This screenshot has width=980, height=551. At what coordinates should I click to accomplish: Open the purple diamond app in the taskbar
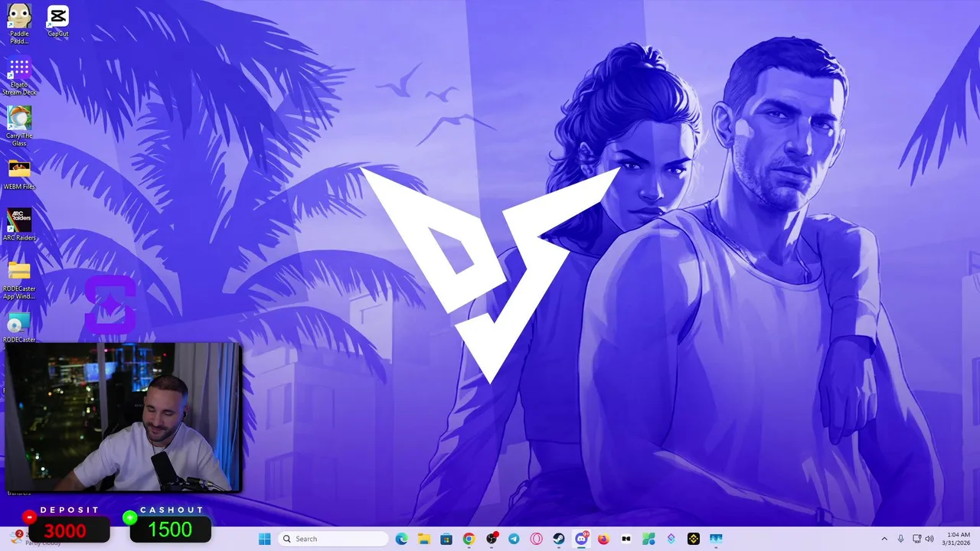point(671,539)
